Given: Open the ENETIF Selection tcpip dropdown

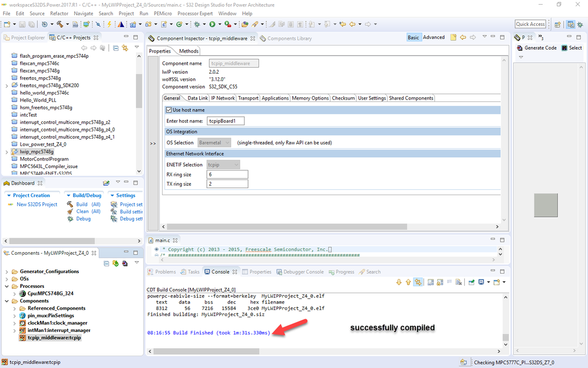Looking at the screenshot, I should click(x=223, y=165).
